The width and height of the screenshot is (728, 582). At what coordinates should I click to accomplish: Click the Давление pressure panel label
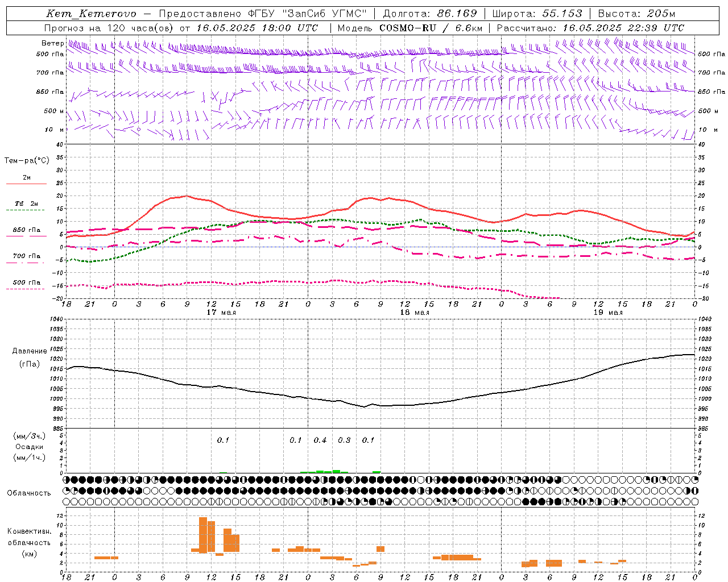[30, 351]
